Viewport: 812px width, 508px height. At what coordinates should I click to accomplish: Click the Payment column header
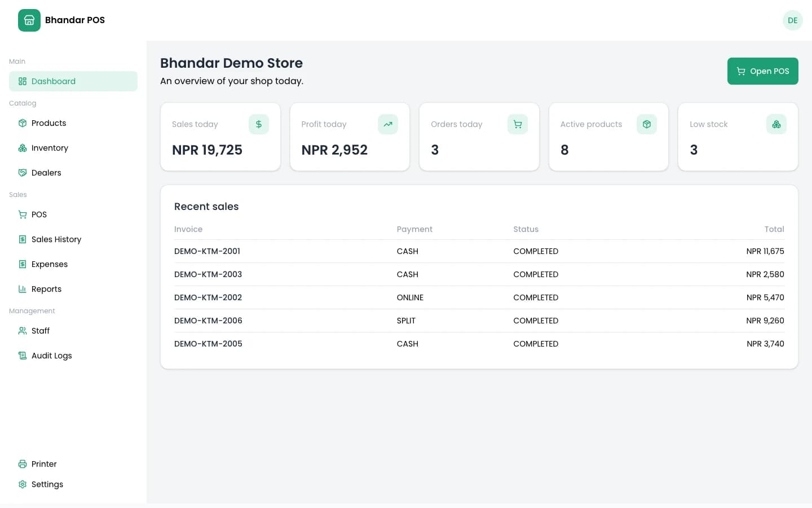click(x=414, y=229)
